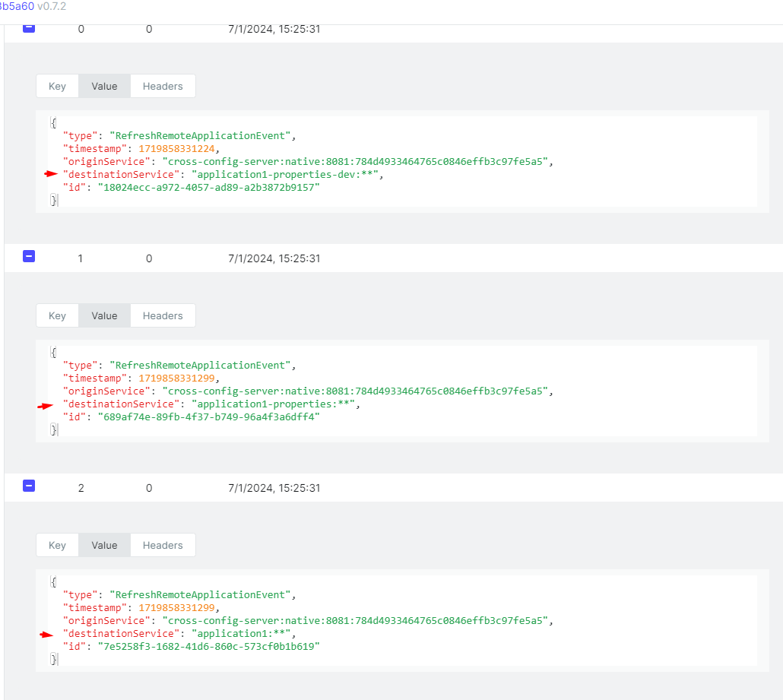Collapse the message row with offset 1
783x700 pixels.
(29, 257)
